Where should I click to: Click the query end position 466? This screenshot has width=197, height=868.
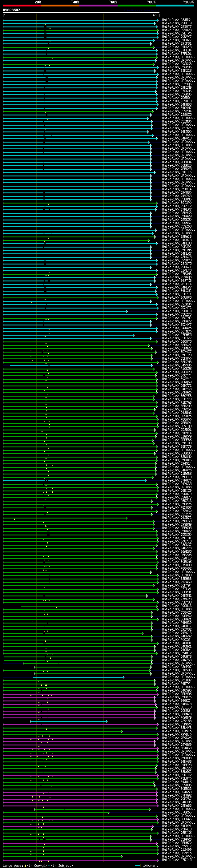click(155, 15)
